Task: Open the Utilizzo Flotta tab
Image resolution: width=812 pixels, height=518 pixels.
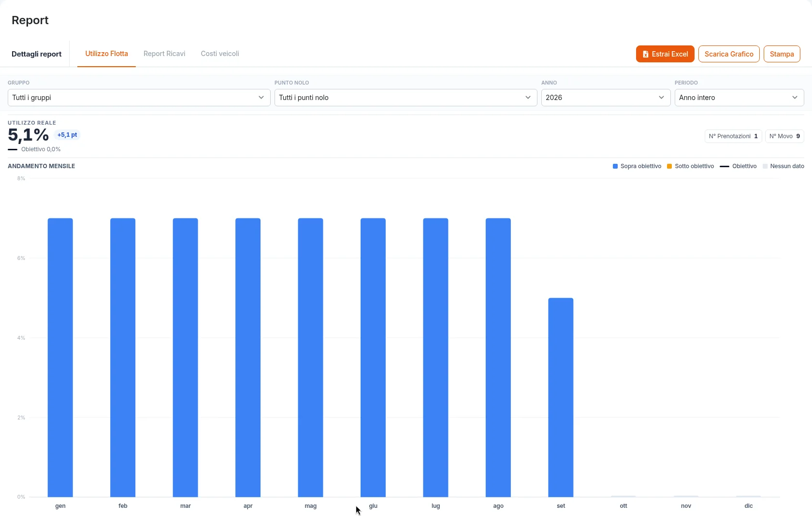Action: [107, 54]
